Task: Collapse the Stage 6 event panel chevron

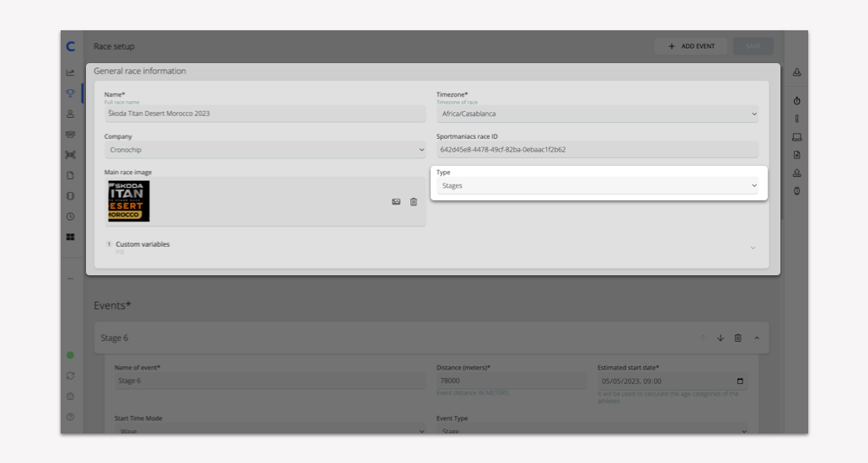Action: pos(757,338)
